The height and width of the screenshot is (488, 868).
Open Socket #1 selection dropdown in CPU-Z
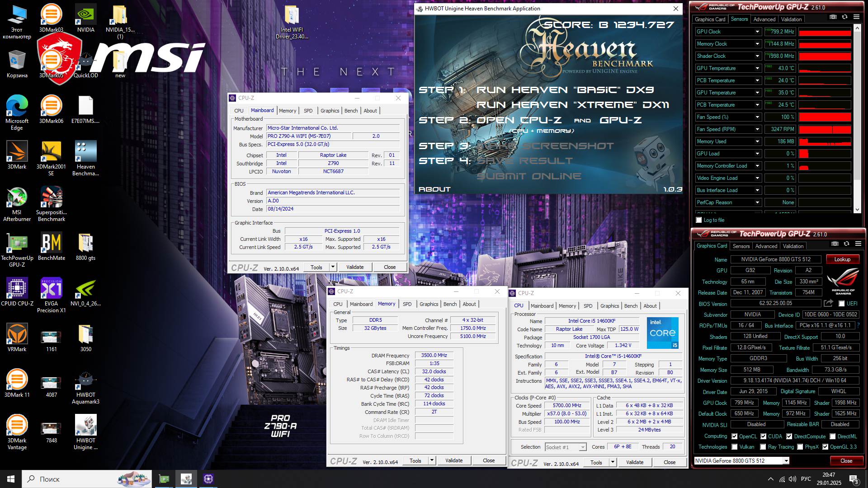click(566, 447)
